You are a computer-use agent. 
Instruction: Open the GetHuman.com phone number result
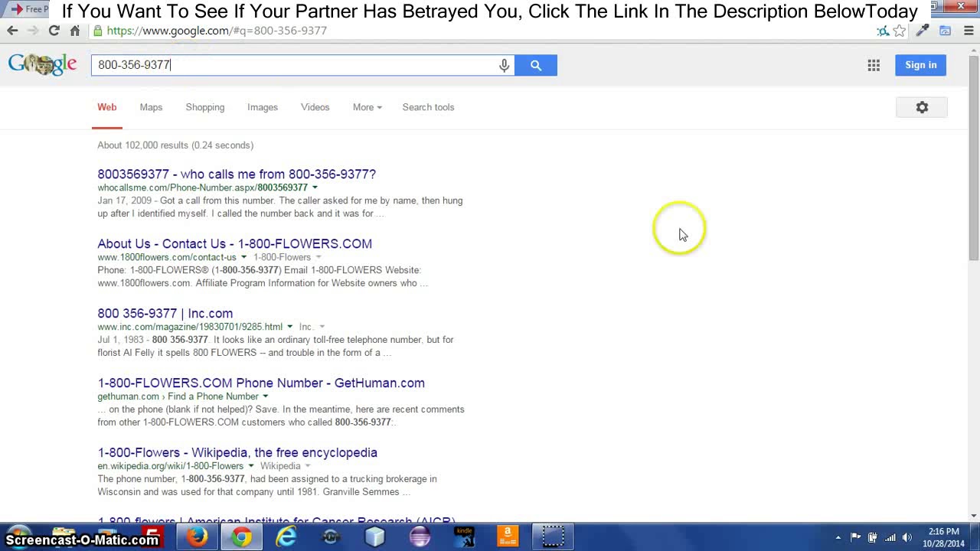click(261, 383)
